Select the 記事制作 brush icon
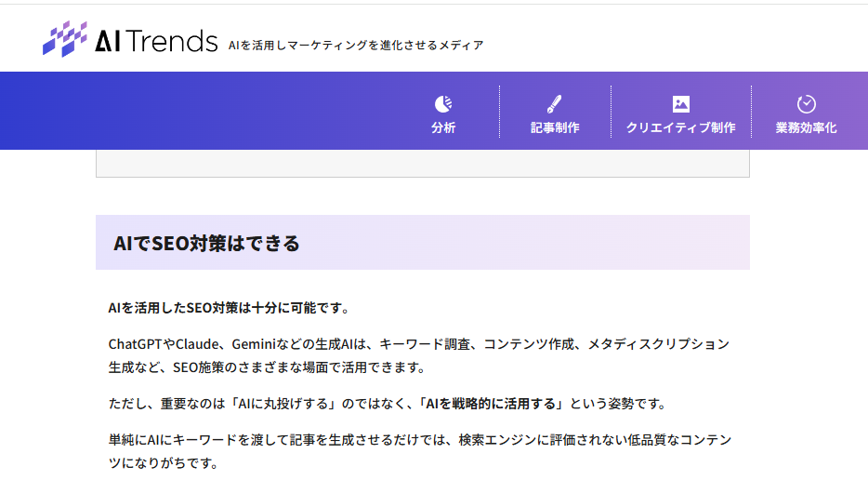Viewport: 868px width, 480px height. coord(555,104)
